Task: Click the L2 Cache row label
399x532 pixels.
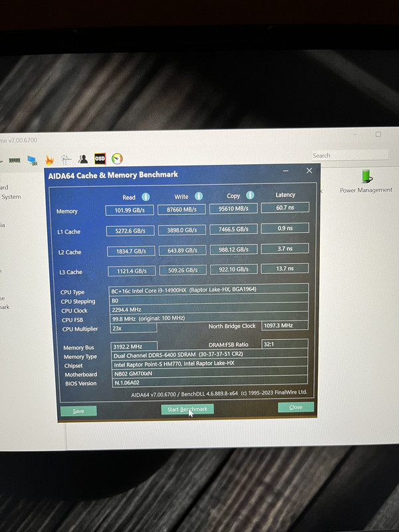Action: [x=70, y=252]
